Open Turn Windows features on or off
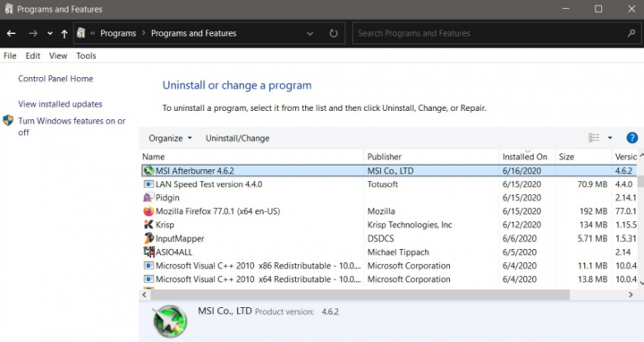 72,126
